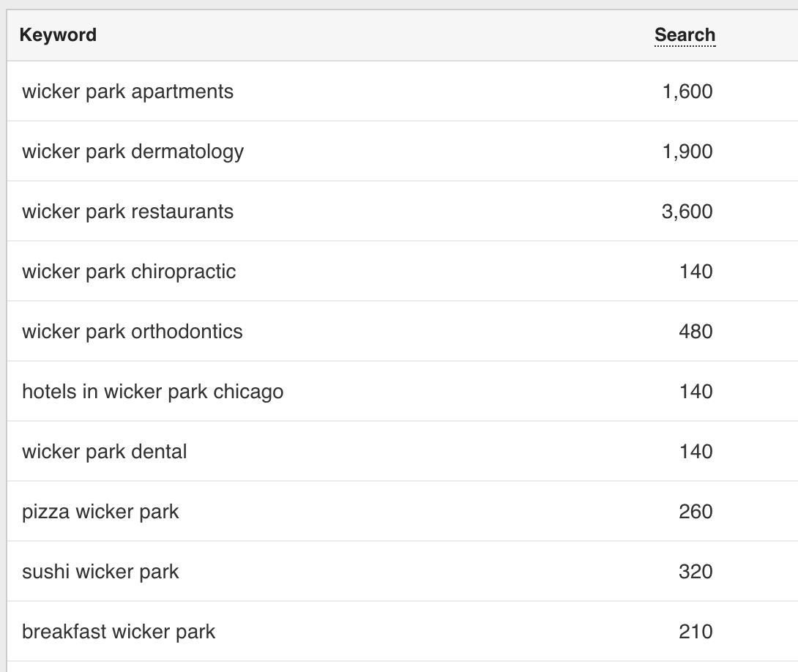This screenshot has height=672, width=798.
Task: Click search volume 140 in dental row
Action: [696, 452]
